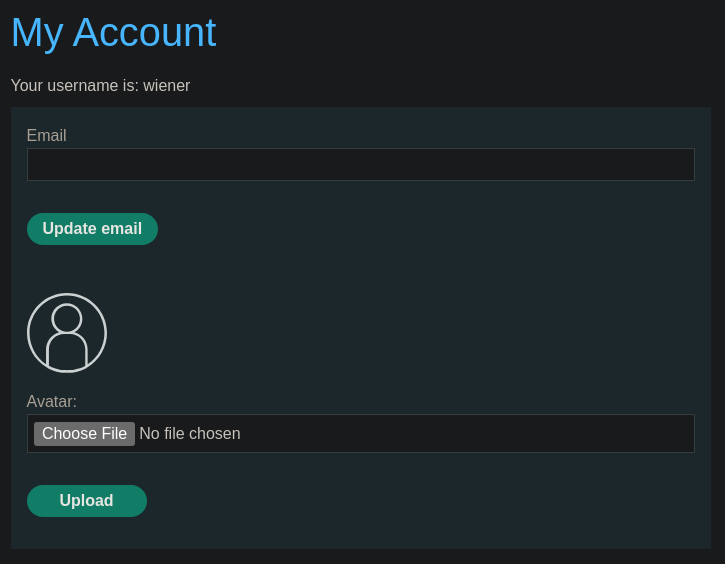The image size is (725, 564).
Task: Open file picker via Choose File
Action: pos(85,434)
